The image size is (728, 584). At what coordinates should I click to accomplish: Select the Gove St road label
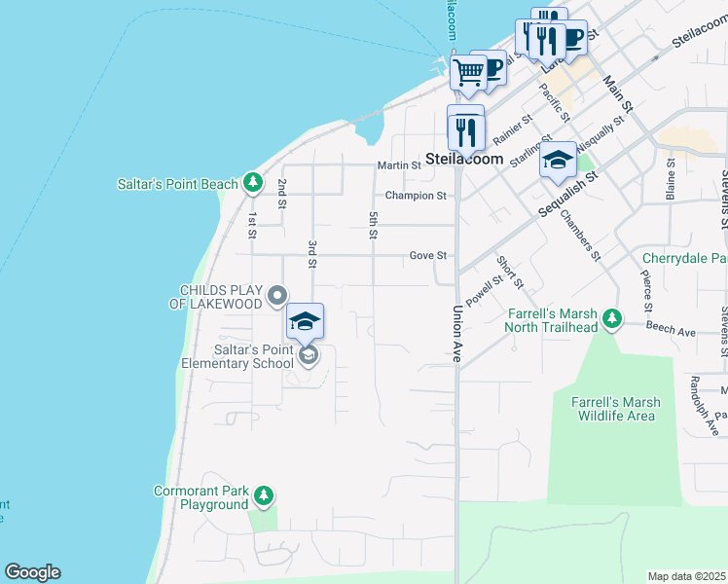point(427,256)
